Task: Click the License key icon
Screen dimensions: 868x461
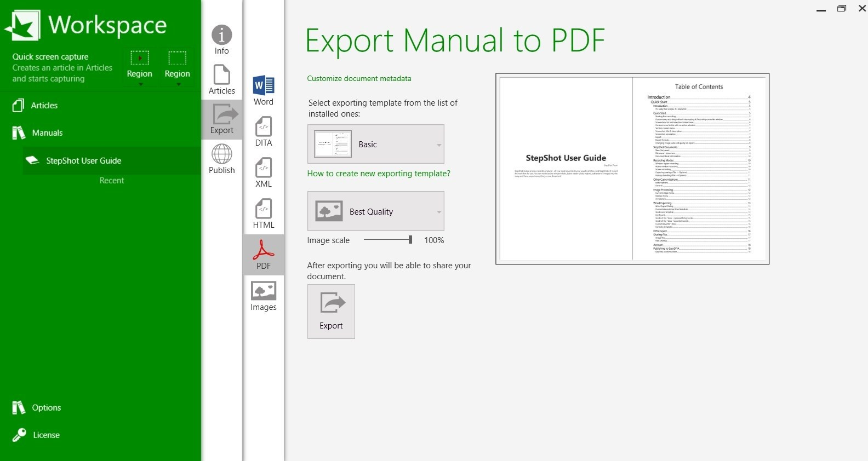Action: point(19,435)
